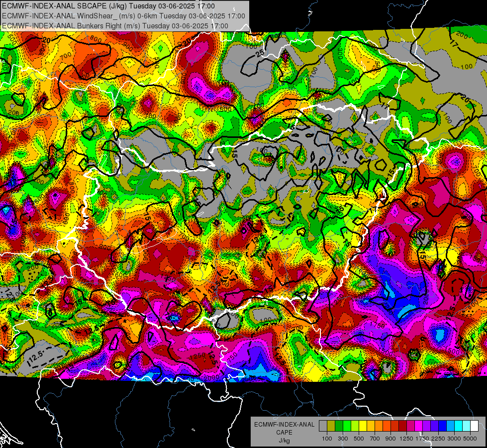487x448 pixels.
Task: Click the legend's ECMWF-INDEX-ANAL heading
Action: click(284, 425)
